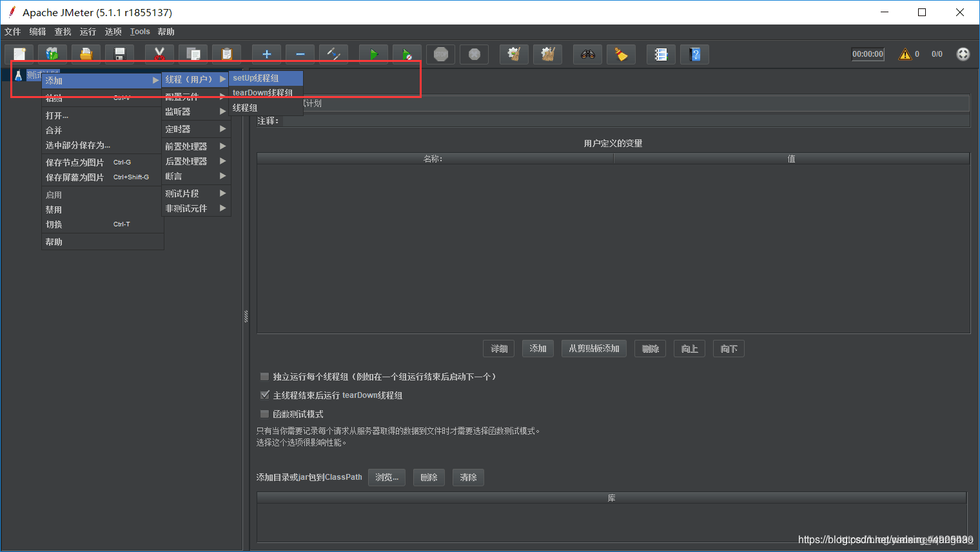The width and height of the screenshot is (980, 552).
Task: Select 合并 in the context menu
Action: 101,130
